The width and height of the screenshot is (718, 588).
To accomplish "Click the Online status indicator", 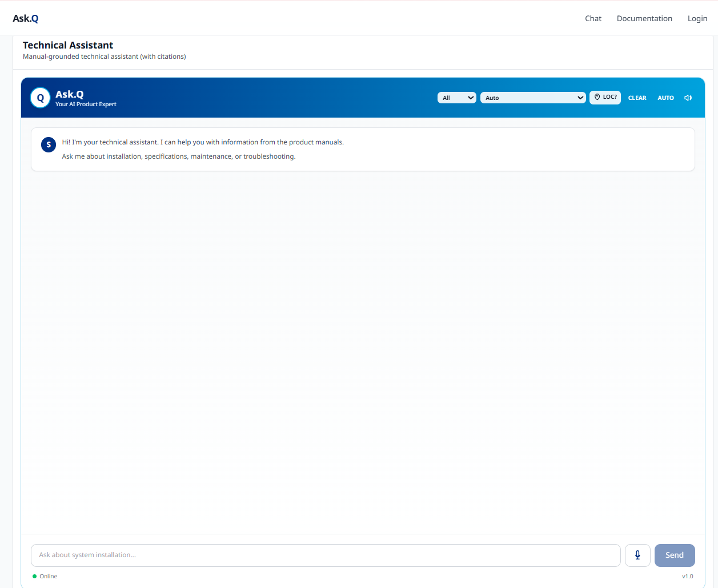I will [x=45, y=576].
